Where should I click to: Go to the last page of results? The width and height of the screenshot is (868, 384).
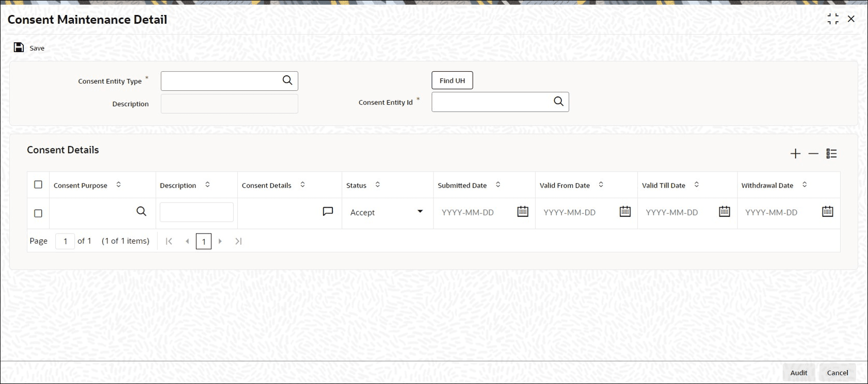click(x=238, y=241)
